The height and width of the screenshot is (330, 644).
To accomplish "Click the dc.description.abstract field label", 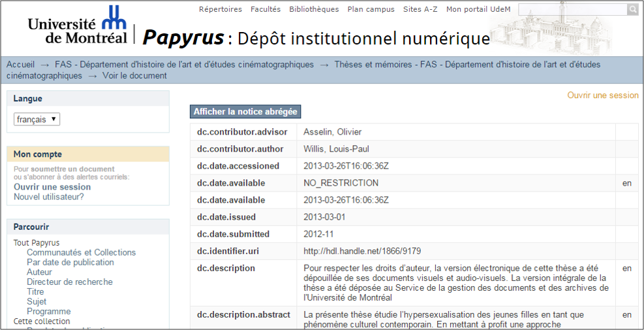I will point(243,315).
